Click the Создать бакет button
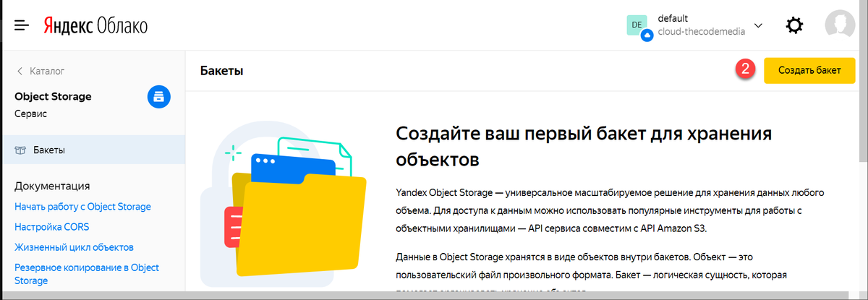The width and height of the screenshot is (868, 300). tap(809, 70)
